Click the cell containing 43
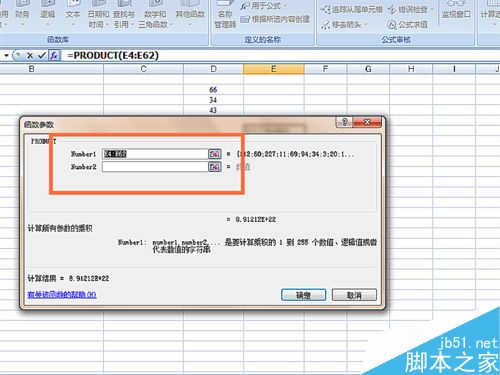 [213, 110]
